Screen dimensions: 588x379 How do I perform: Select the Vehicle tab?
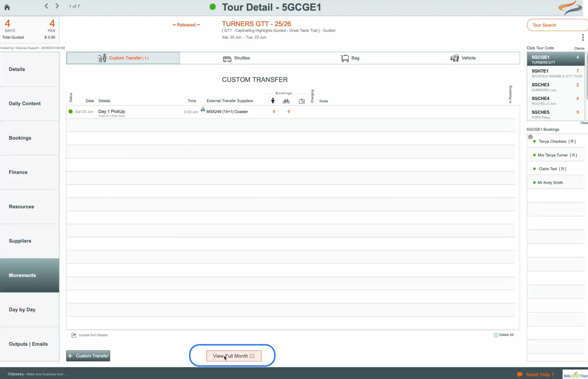(463, 58)
